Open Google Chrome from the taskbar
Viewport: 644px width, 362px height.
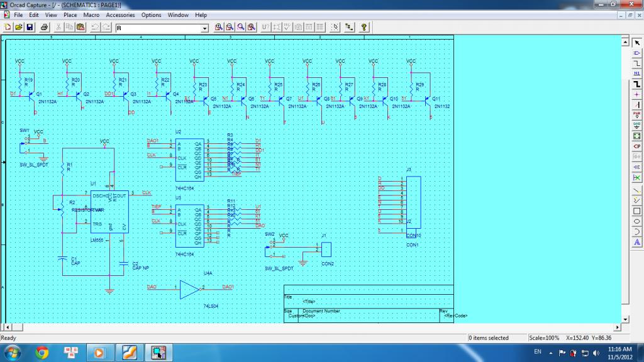click(42, 352)
